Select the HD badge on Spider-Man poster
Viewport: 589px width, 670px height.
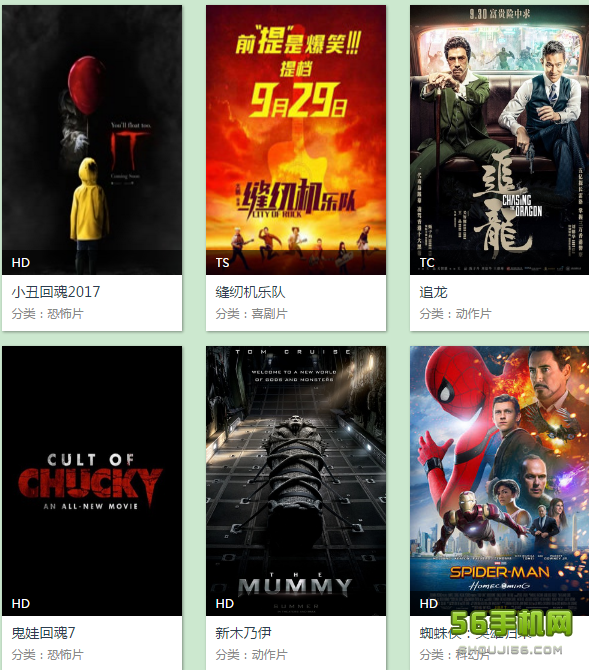428,603
